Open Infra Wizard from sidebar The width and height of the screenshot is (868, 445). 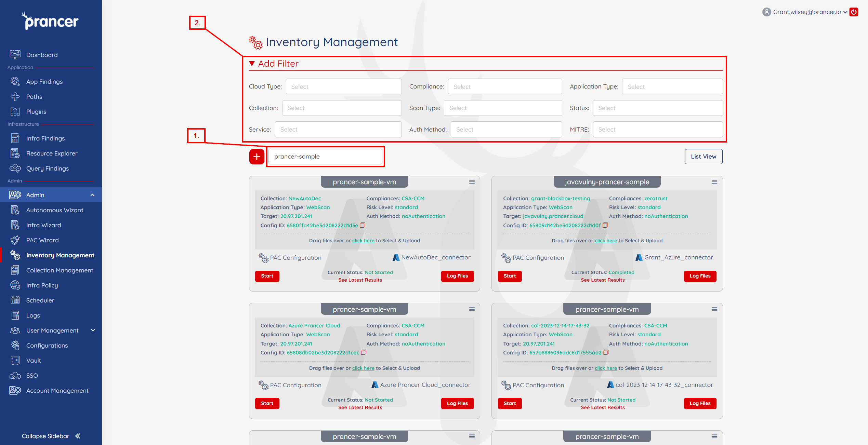44,225
